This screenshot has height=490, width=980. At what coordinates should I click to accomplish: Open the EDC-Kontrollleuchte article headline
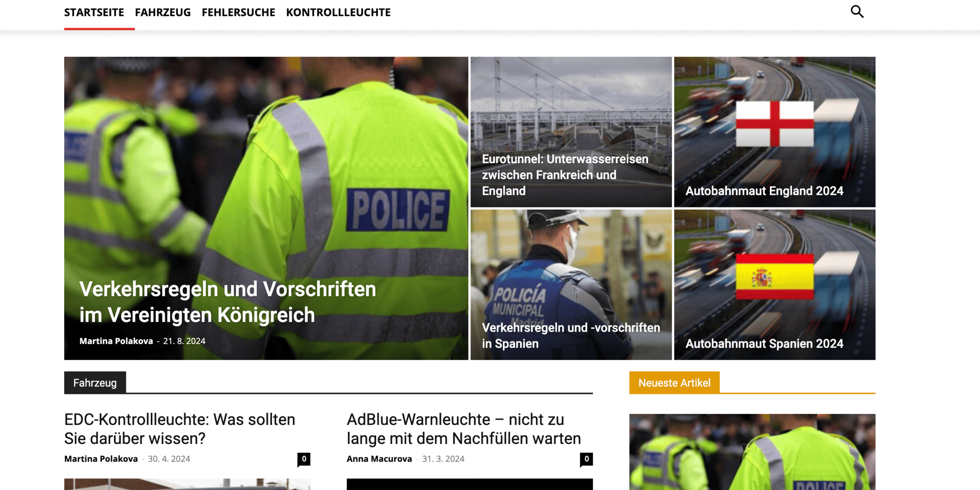click(x=180, y=429)
